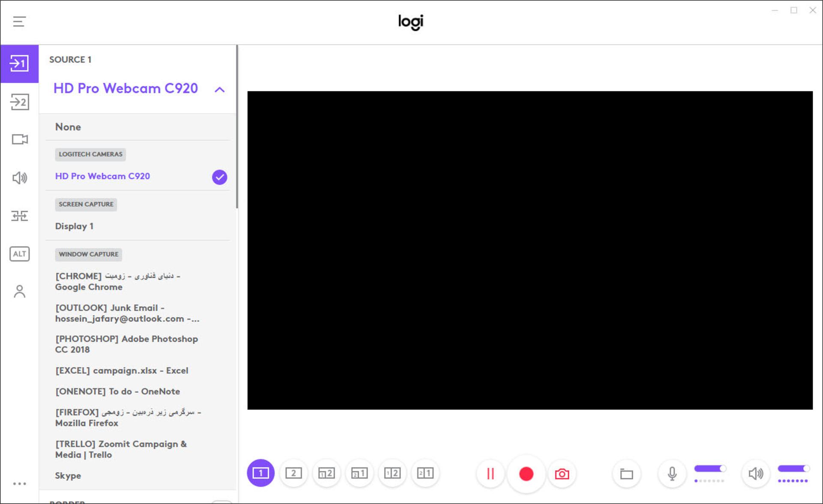Expand more options with the three dots
The image size is (823, 504).
(19, 483)
